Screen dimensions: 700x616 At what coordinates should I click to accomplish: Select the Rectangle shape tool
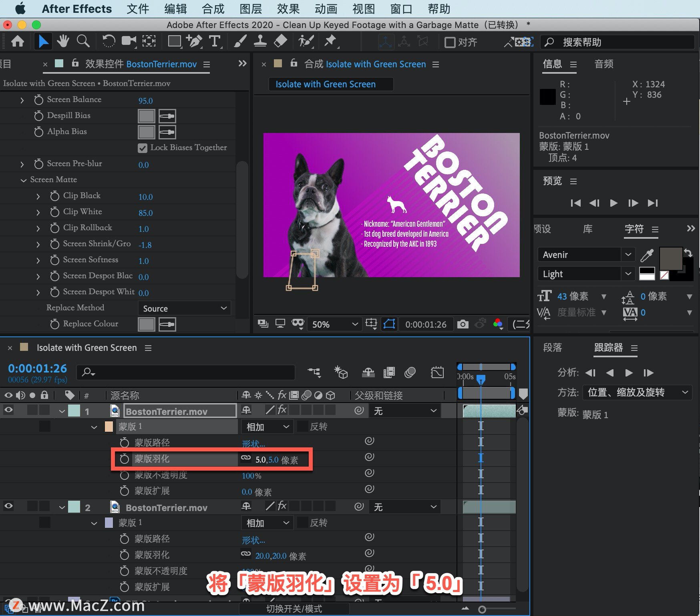point(174,41)
